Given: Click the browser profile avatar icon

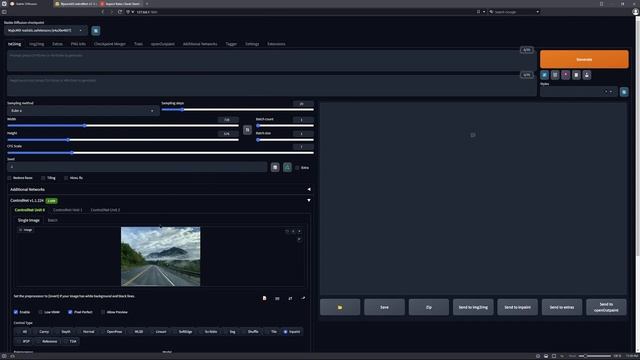Looking at the screenshot, I should [x=635, y=12].
